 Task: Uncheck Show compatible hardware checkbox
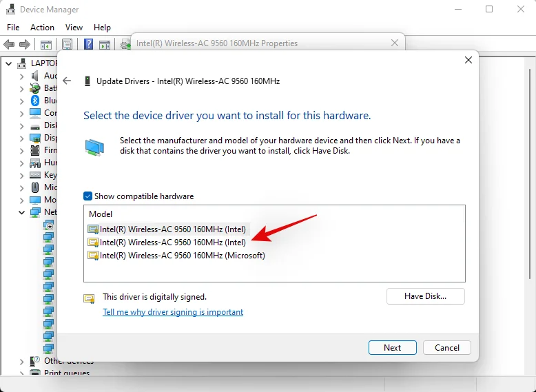88,196
